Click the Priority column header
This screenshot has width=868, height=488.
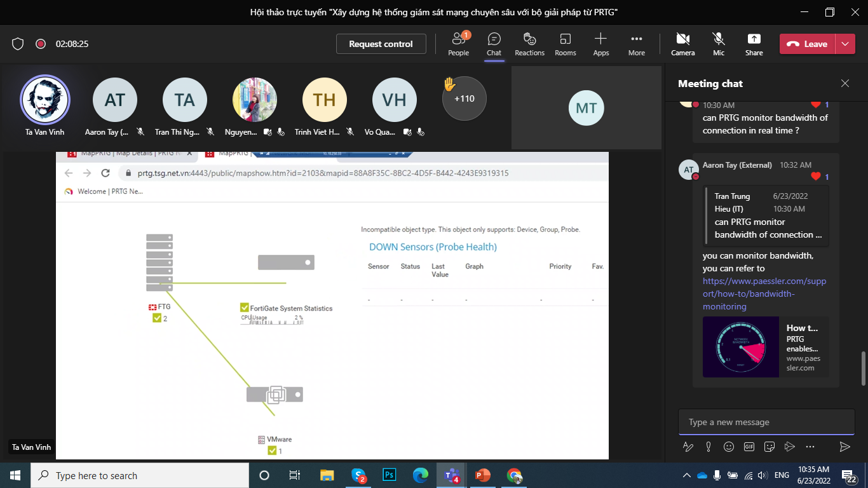pos(560,266)
